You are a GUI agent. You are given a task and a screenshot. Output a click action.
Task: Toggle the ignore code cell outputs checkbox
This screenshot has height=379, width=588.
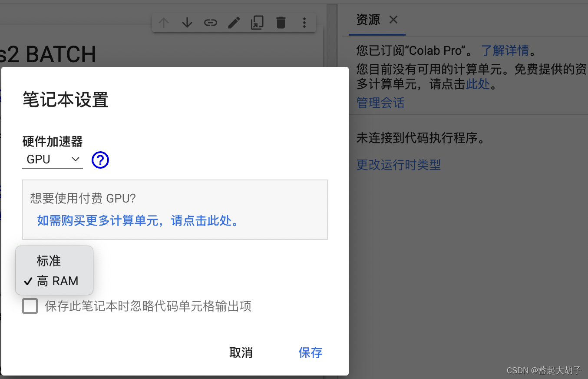point(30,306)
